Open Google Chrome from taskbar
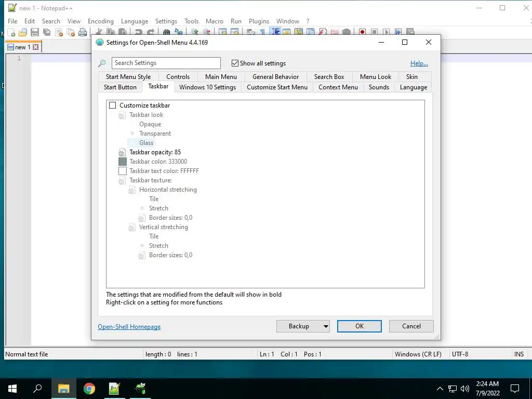Image resolution: width=532 pixels, height=399 pixels. point(89,389)
